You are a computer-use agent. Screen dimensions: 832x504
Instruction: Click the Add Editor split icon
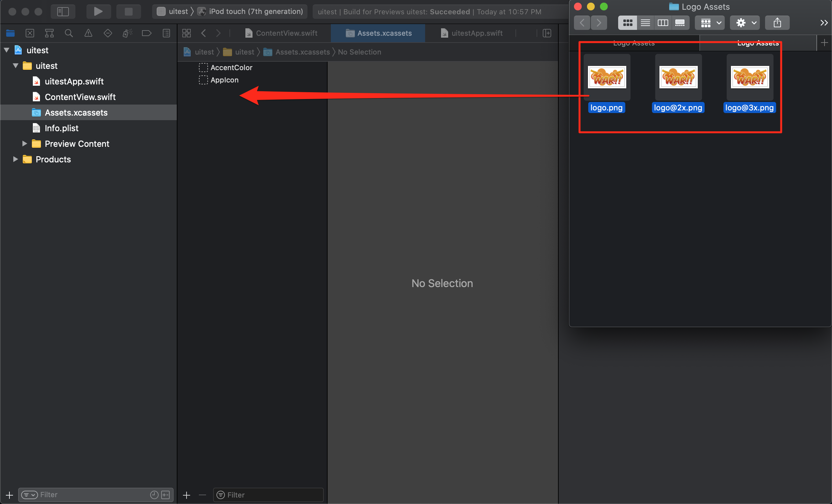click(547, 33)
